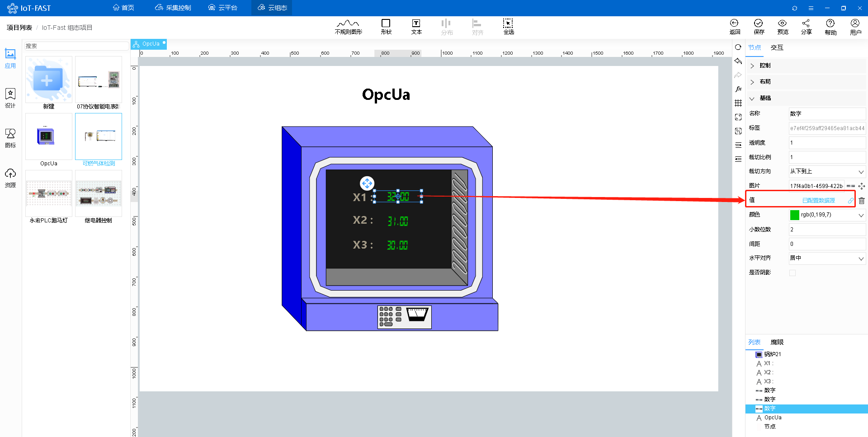Click the 分享 share icon

806,27
